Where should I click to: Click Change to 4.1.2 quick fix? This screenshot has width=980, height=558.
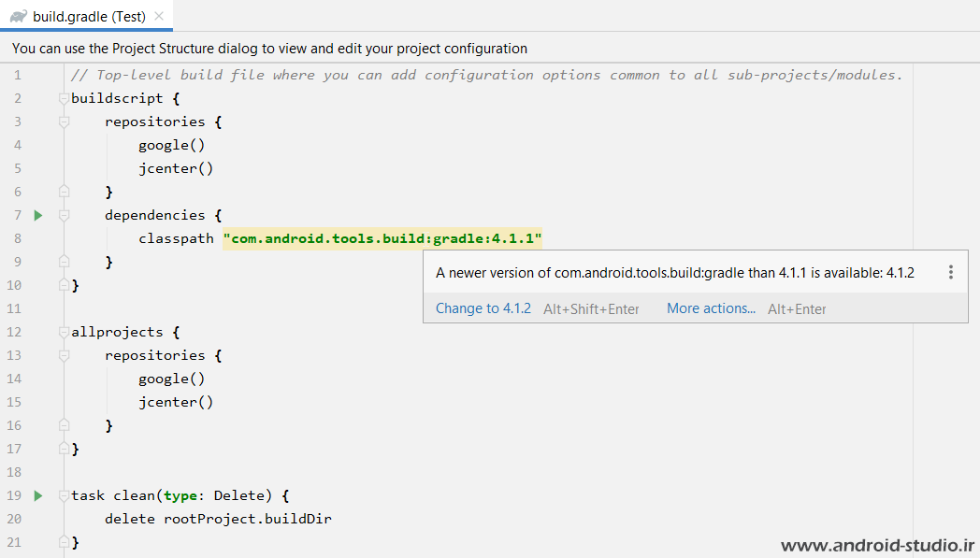point(483,308)
